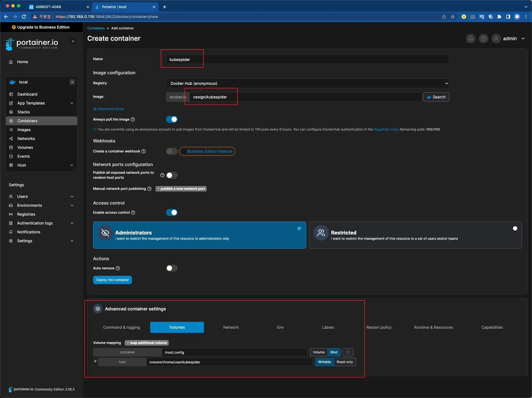532x398 pixels.
Task: Expand Environments in sidebar
Action: (x=72, y=205)
